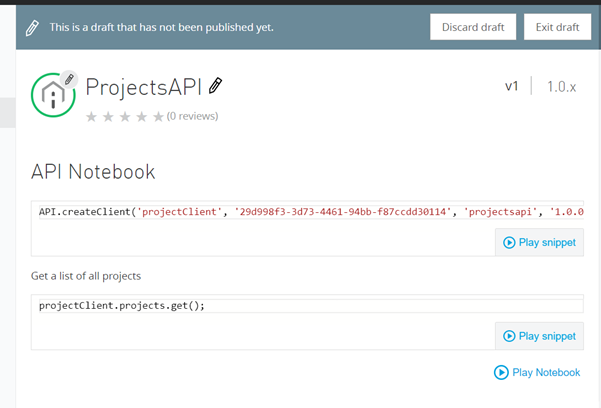Rate the API one star
The width and height of the screenshot is (601, 408).
coord(92,117)
